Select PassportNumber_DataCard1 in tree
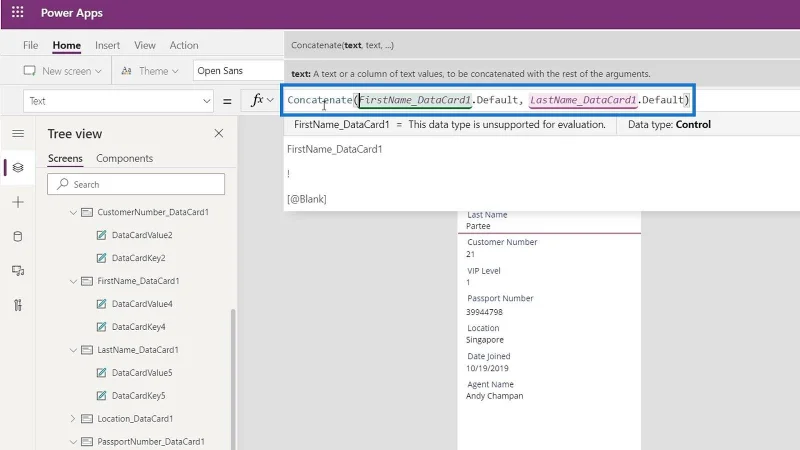The height and width of the screenshot is (450, 800). pos(151,441)
